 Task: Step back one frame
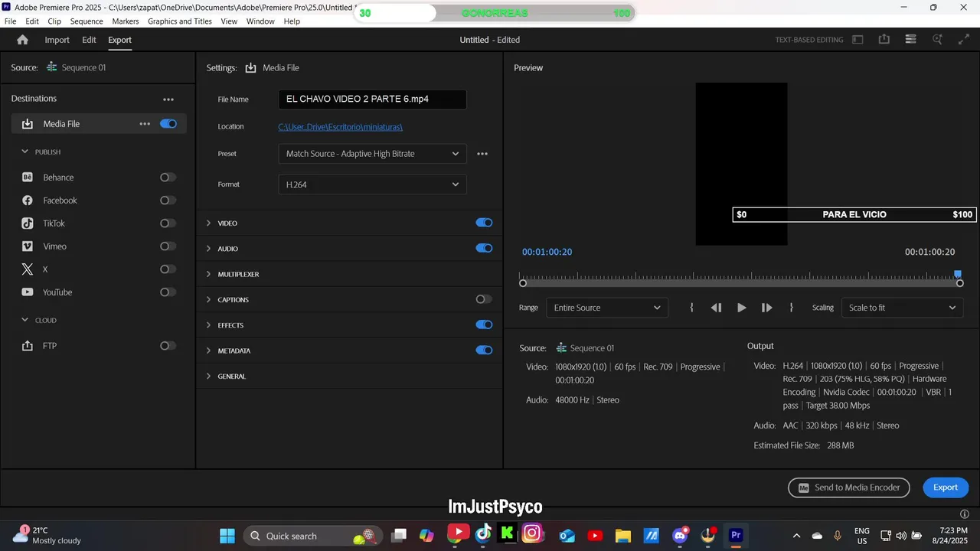(716, 308)
